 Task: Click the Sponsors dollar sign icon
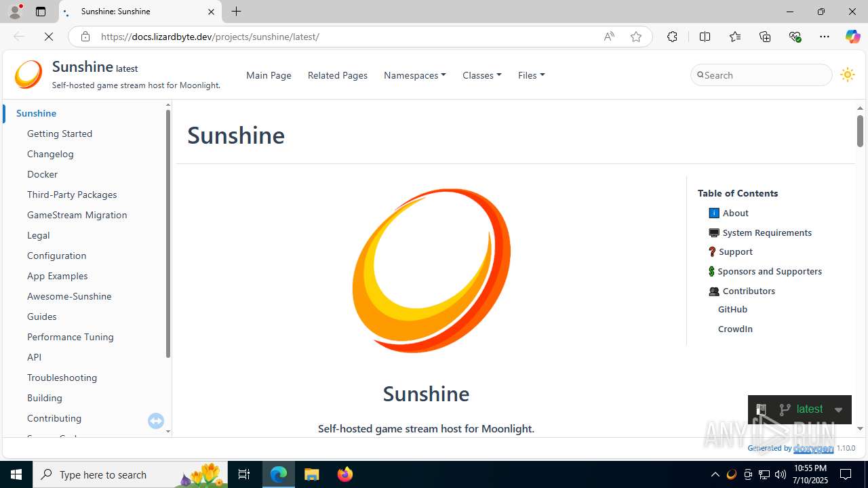pyautogui.click(x=711, y=271)
